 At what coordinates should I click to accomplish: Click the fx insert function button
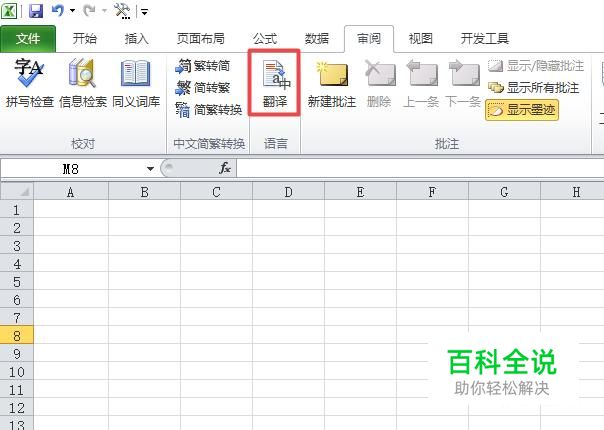click(225, 168)
